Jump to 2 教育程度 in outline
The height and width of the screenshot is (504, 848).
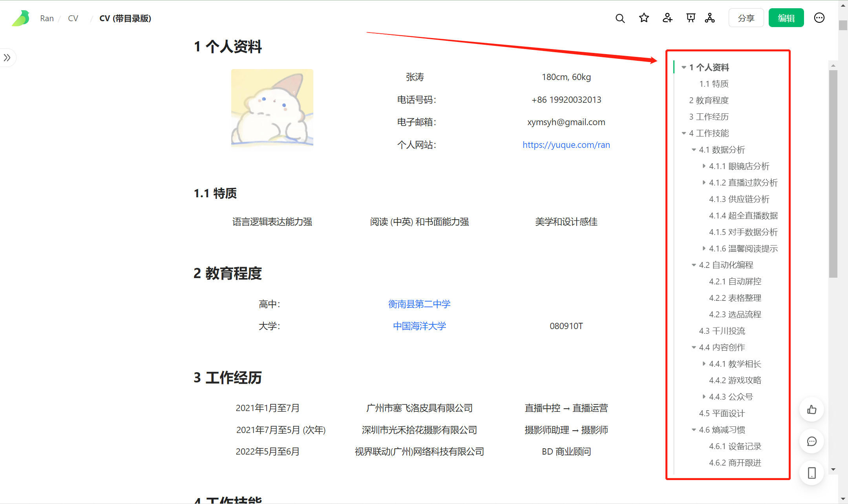709,100
